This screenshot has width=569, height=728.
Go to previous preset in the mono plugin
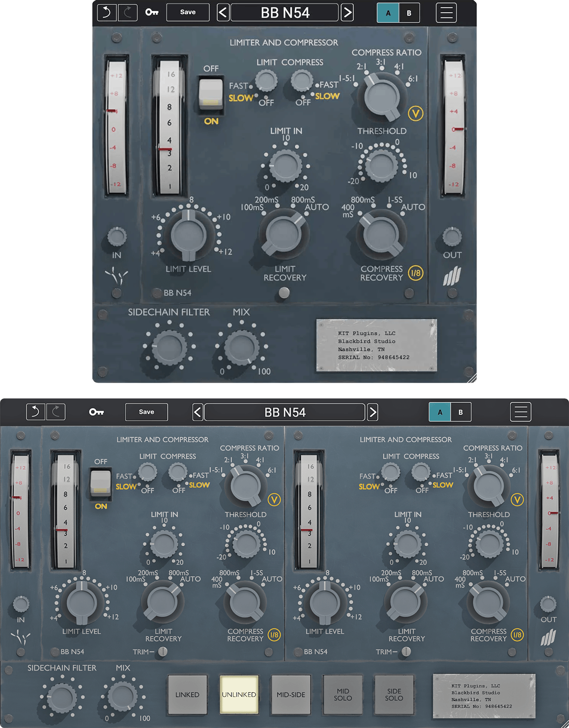(223, 13)
